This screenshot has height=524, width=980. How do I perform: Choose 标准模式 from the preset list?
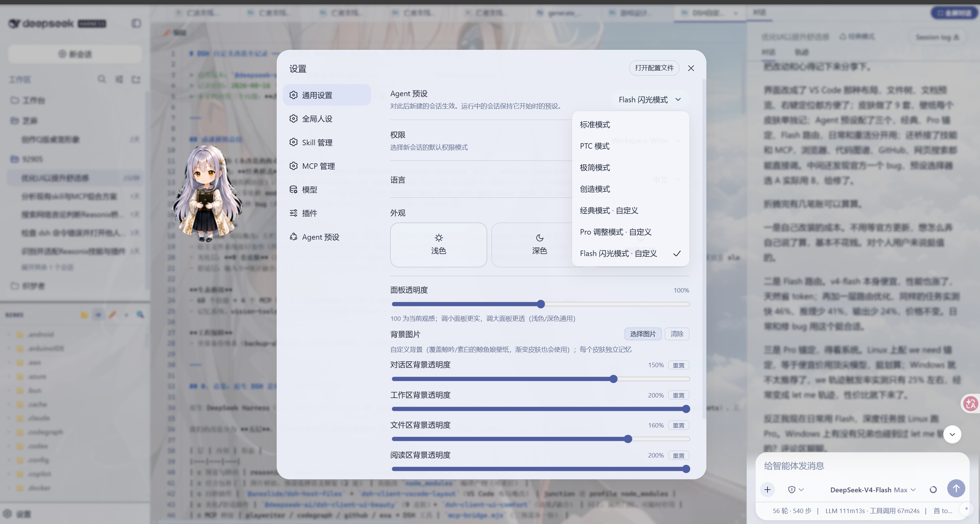click(630, 125)
